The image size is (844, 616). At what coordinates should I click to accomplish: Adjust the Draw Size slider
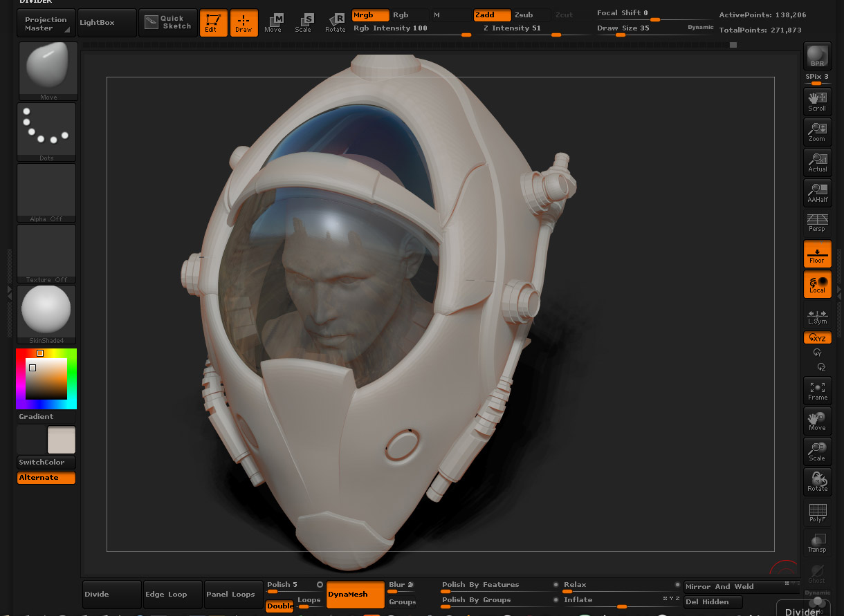tap(640, 29)
